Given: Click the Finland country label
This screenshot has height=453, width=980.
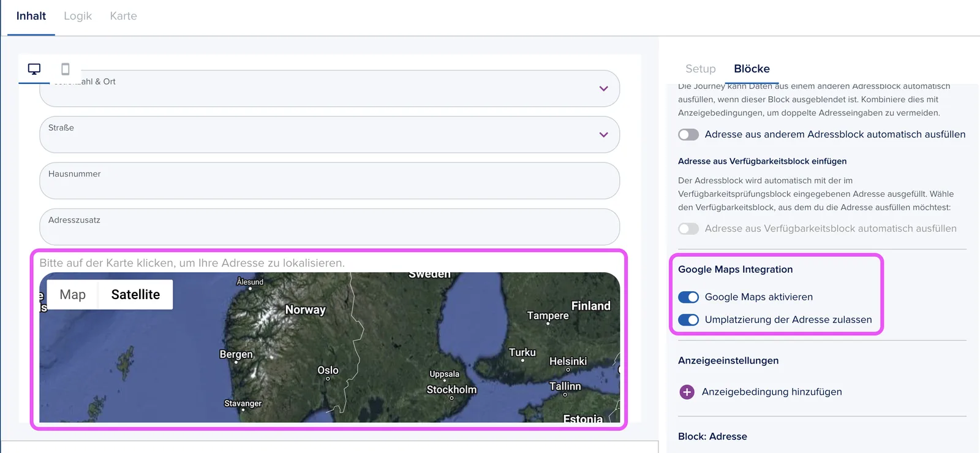Looking at the screenshot, I should 590,306.
